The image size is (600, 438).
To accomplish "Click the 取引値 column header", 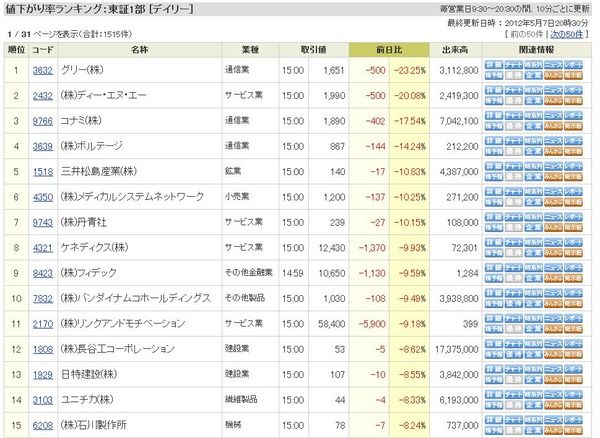I will tap(314, 50).
